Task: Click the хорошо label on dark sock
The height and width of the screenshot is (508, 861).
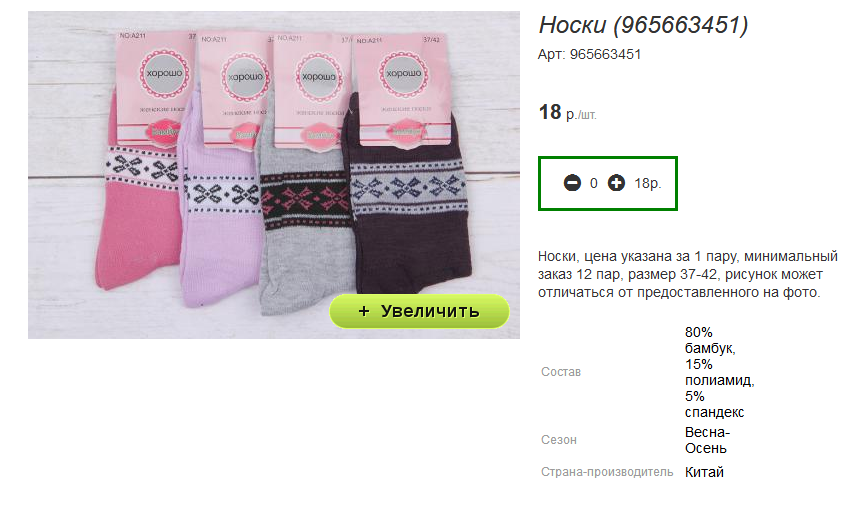Action: (403, 74)
